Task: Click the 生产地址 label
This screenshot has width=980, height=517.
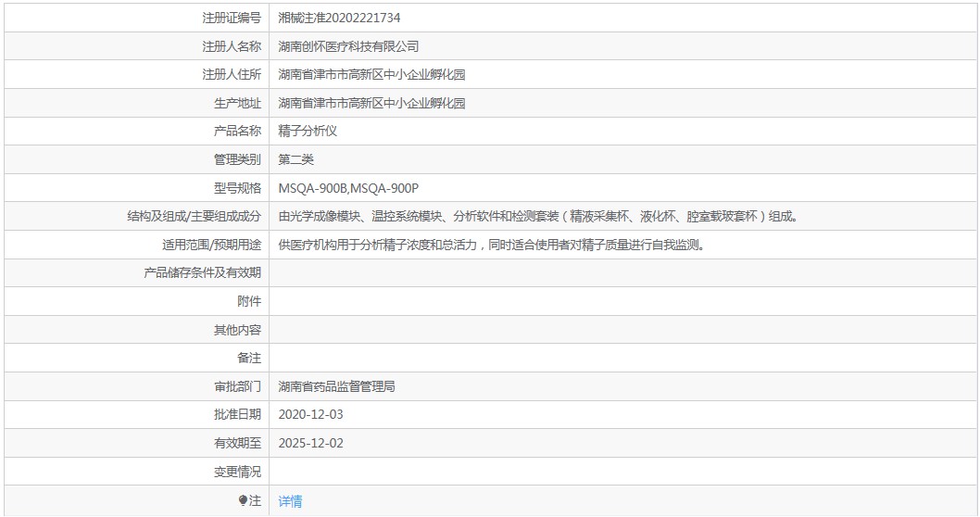Action: [x=237, y=103]
